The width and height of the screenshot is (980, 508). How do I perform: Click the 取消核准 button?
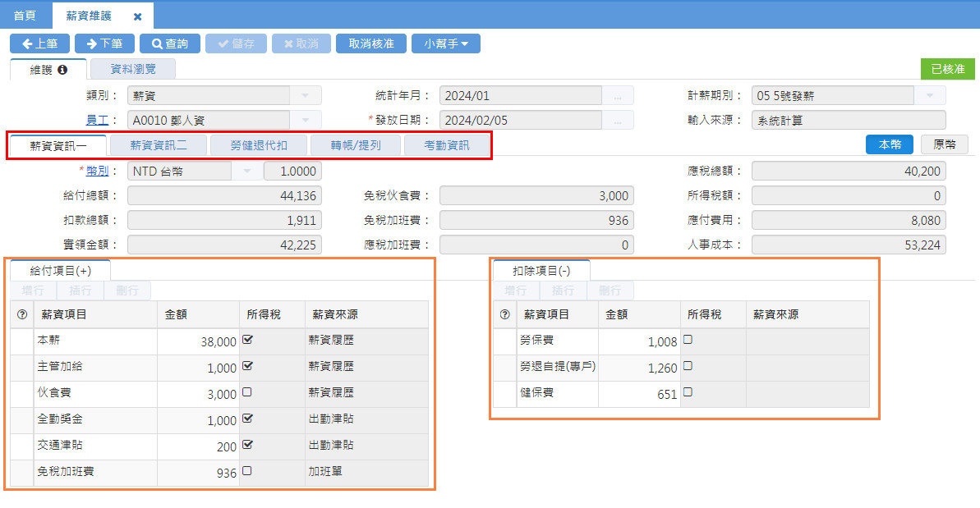[x=371, y=43]
